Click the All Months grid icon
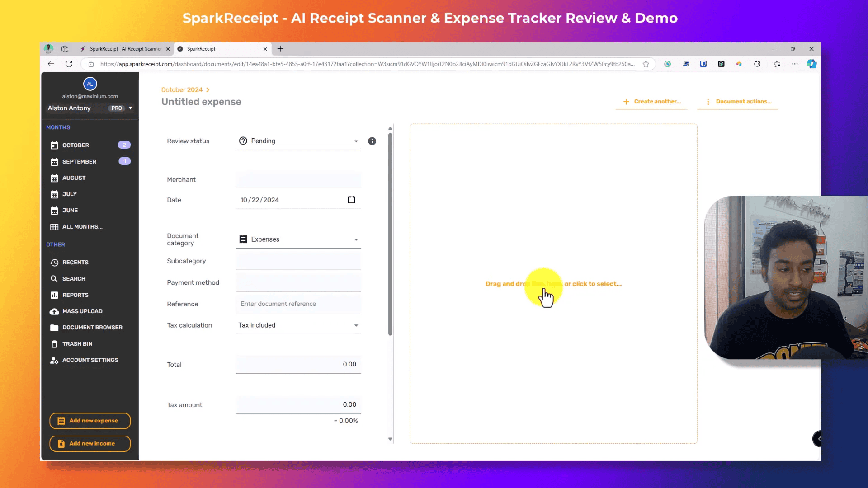The image size is (868, 488). 54,226
